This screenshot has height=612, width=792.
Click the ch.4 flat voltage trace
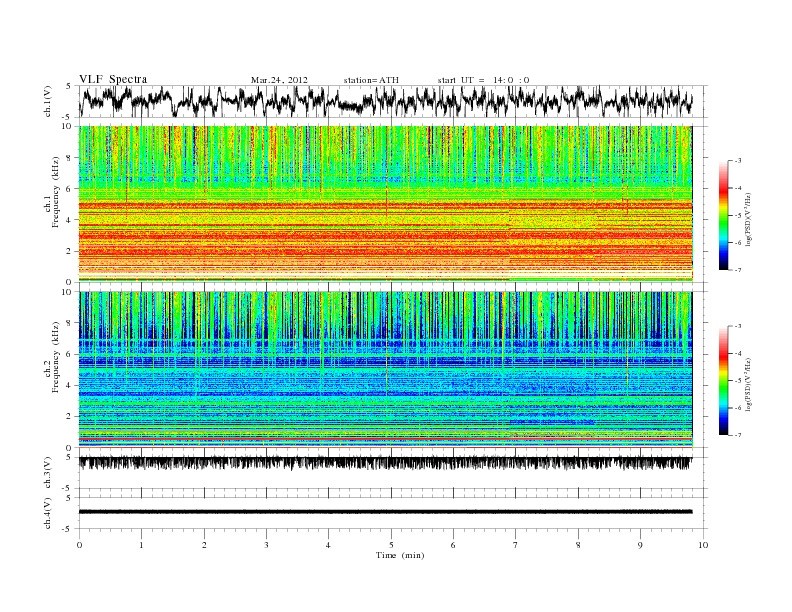click(x=385, y=512)
